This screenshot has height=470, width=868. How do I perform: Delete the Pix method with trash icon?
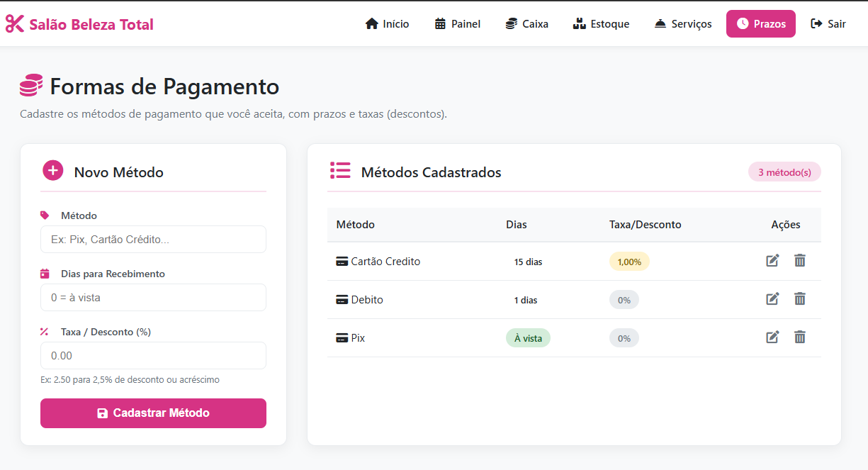point(800,337)
